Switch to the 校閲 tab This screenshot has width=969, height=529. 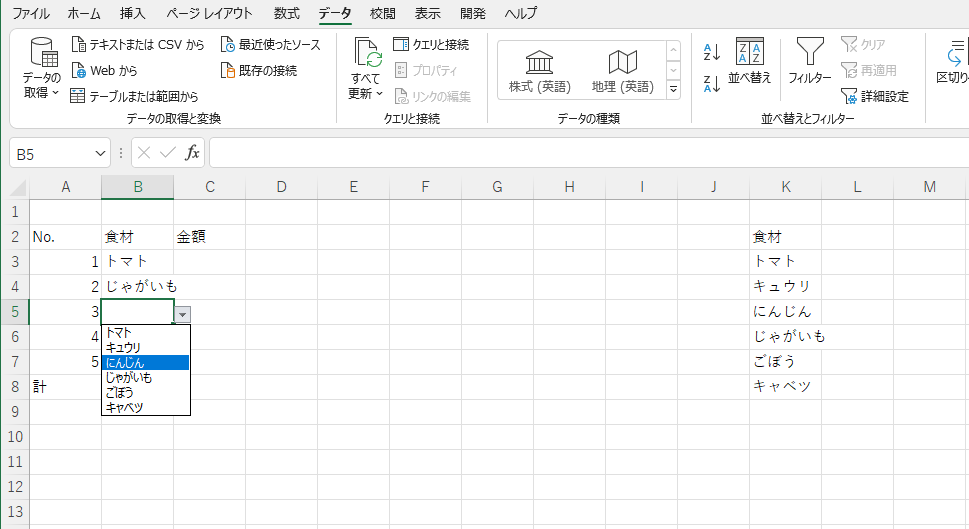click(383, 13)
